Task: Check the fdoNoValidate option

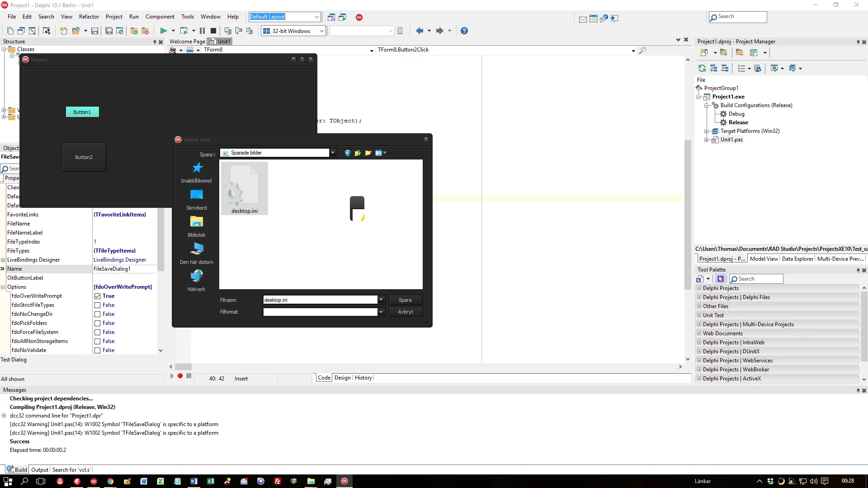Action: pyautogui.click(x=97, y=351)
